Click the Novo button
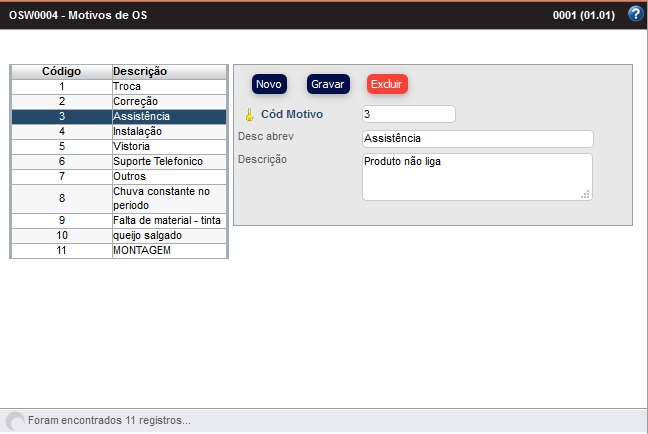The width and height of the screenshot is (648, 434). 269,84
